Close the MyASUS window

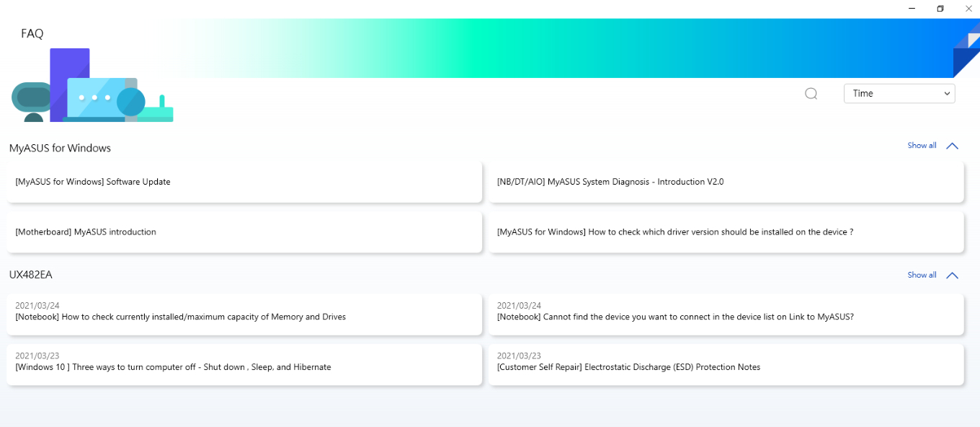pyautogui.click(x=968, y=9)
